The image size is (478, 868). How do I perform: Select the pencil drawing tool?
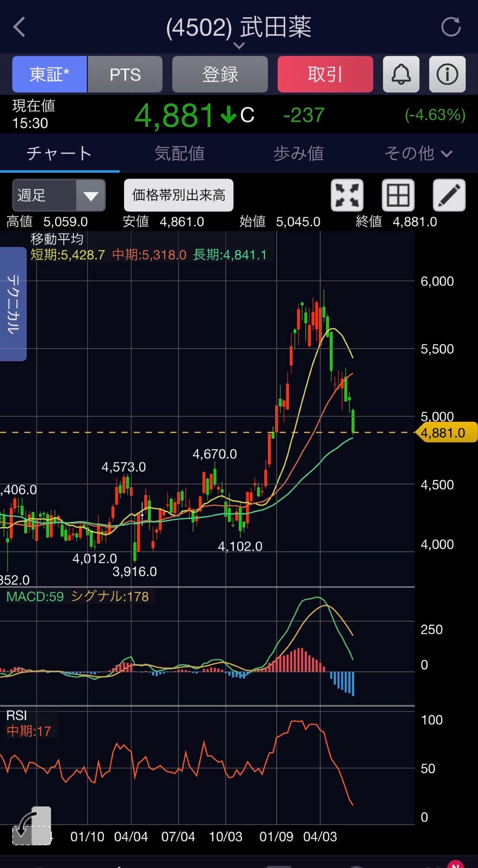449,195
